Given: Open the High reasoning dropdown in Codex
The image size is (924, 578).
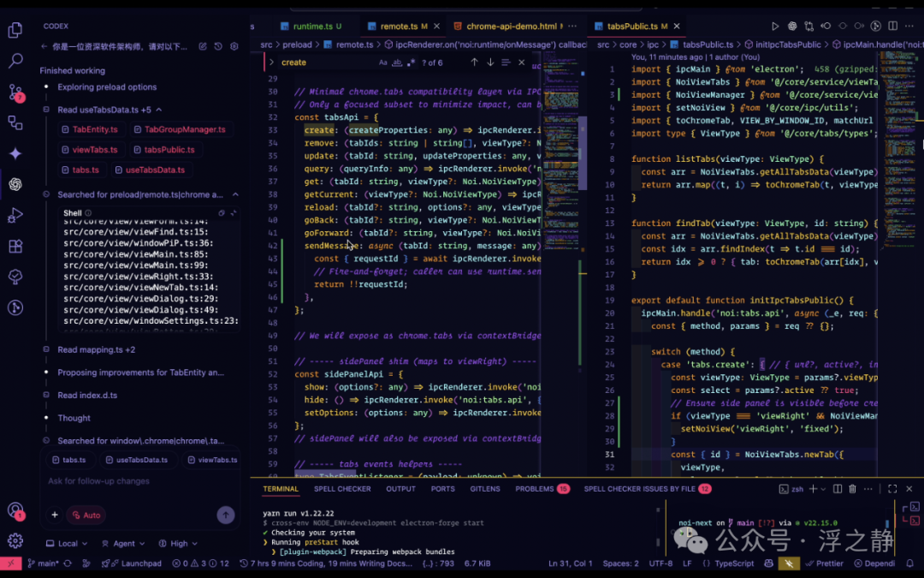Looking at the screenshot, I should pyautogui.click(x=178, y=543).
